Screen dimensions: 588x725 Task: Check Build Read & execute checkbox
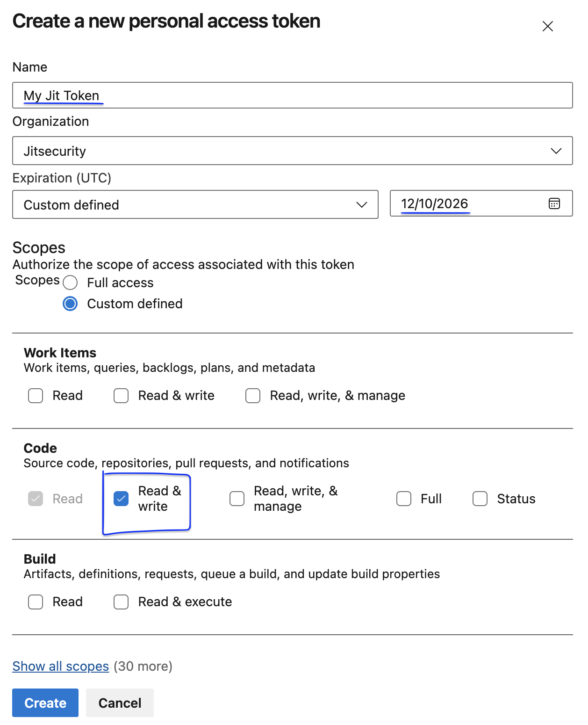coord(121,602)
